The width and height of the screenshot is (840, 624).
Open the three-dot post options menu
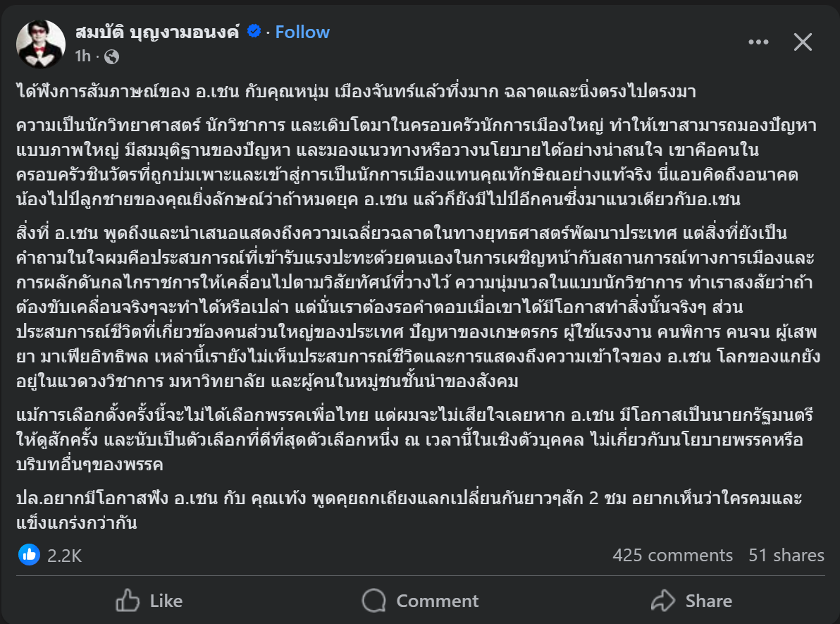[x=758, y=42]
